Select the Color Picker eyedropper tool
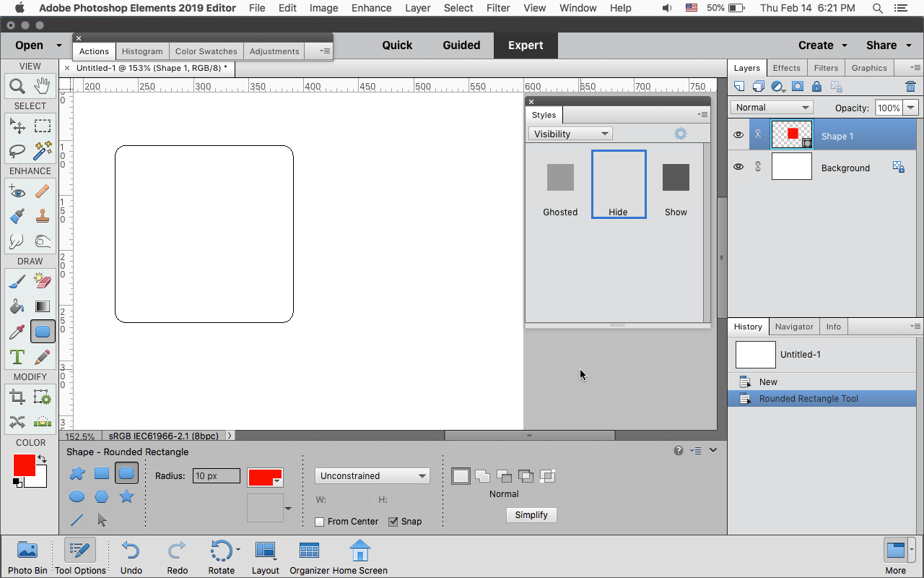The height and width of the screenshot is (578, 924). 17,332
